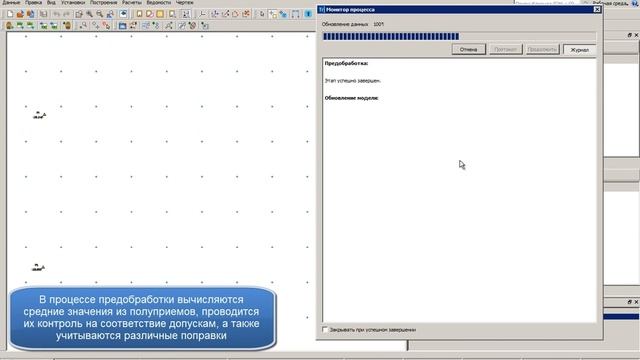Click the data update progress bar

(459, 36)
